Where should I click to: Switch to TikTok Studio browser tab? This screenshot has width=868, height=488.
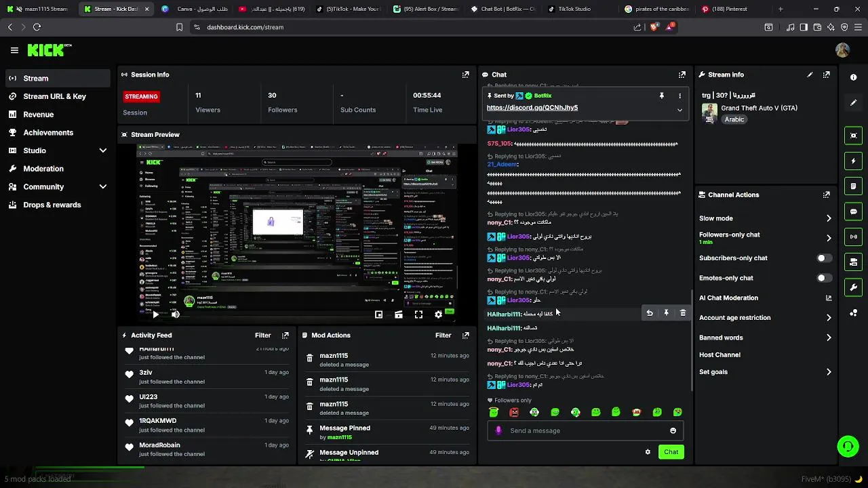[x=575, y=9]
